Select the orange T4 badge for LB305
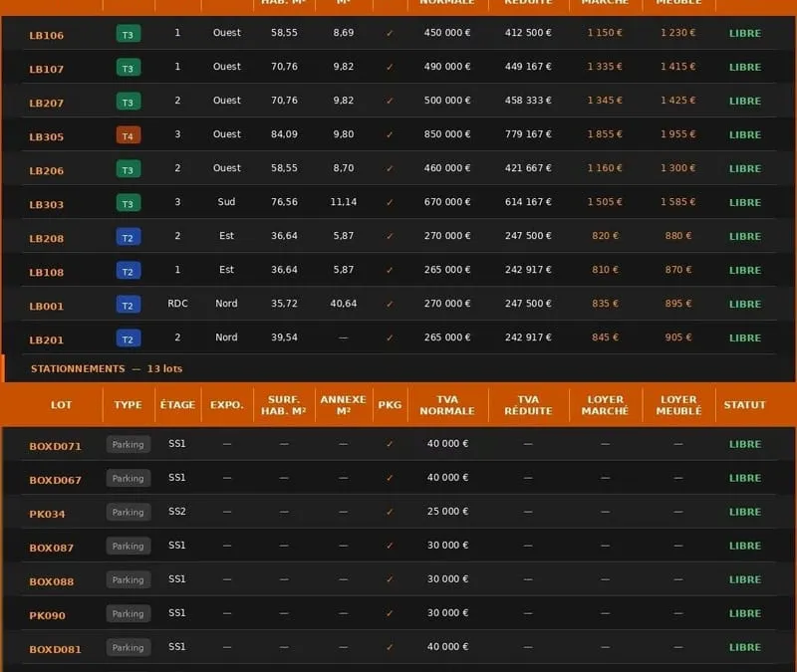This screenshot has height=672, width=797. 129,136
